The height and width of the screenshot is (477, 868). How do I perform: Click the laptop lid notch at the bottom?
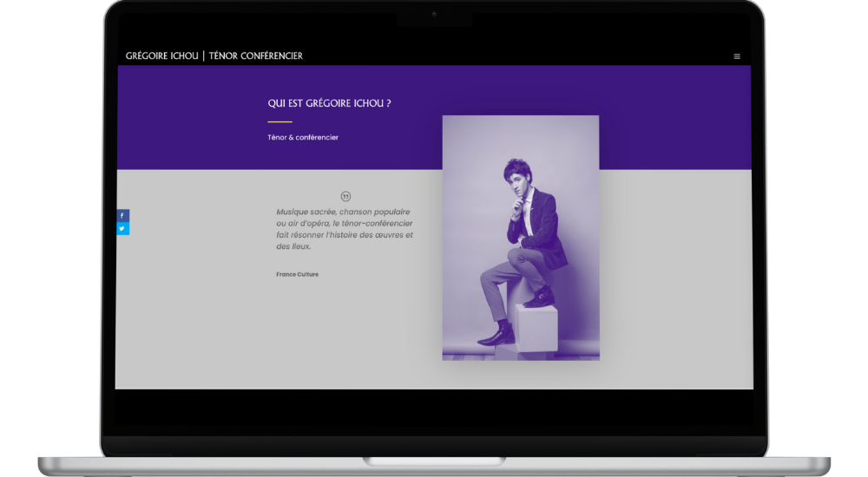[x=434, y=461]
